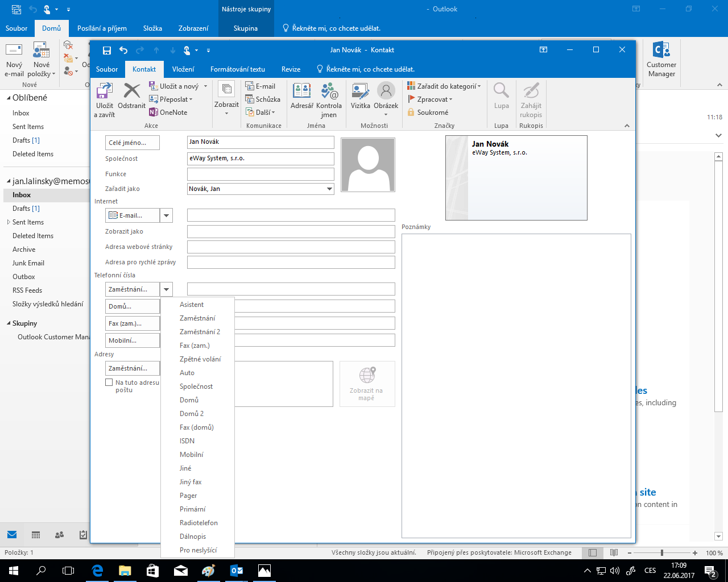Open the Zařadit do kategorií dropdown
This screenshot has width=728, height=582.
(x=444, y=86)
